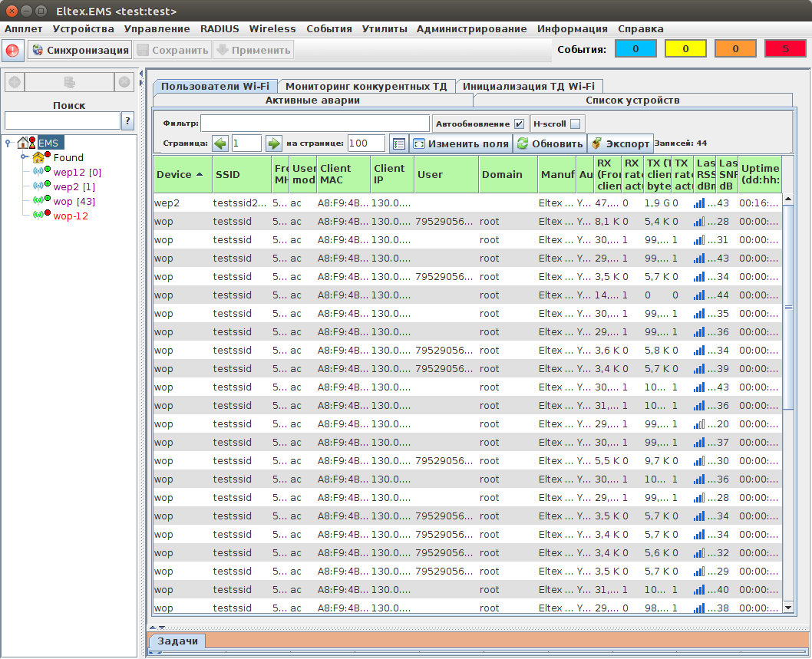The height and width of the screenshot is (659, 812).
Task: Disable the Автообновление checkbox
Action: tap(520, 124)
